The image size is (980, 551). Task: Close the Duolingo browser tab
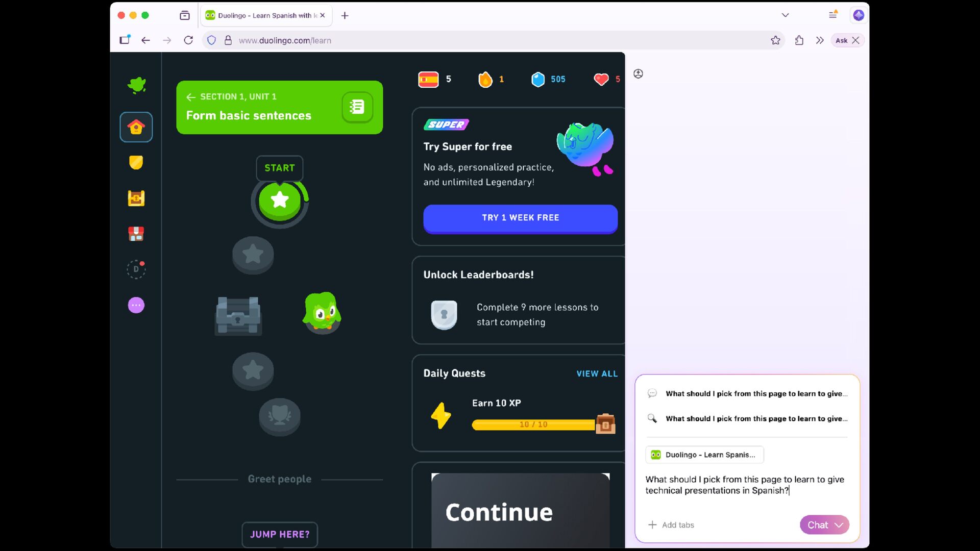322,15
